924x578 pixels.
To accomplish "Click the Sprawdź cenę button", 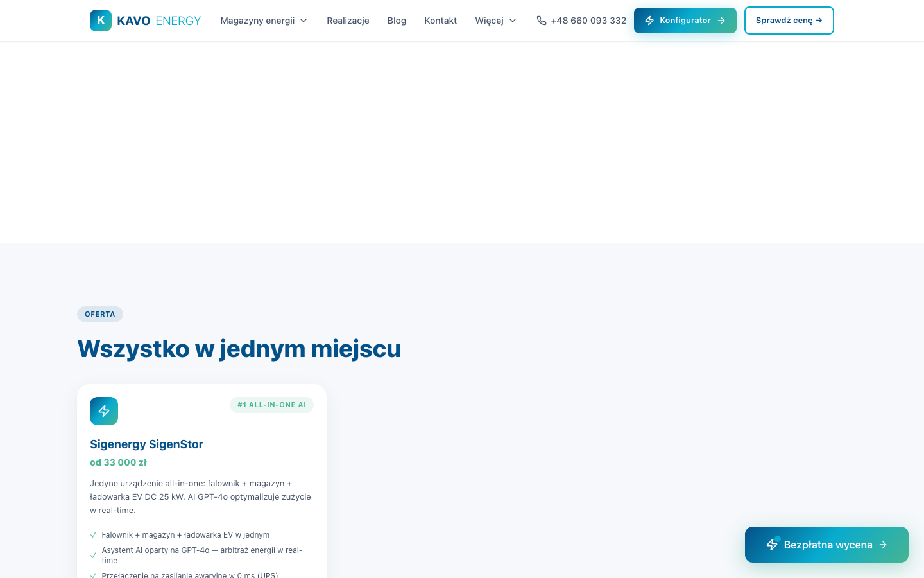I will [x=789, y=21].
